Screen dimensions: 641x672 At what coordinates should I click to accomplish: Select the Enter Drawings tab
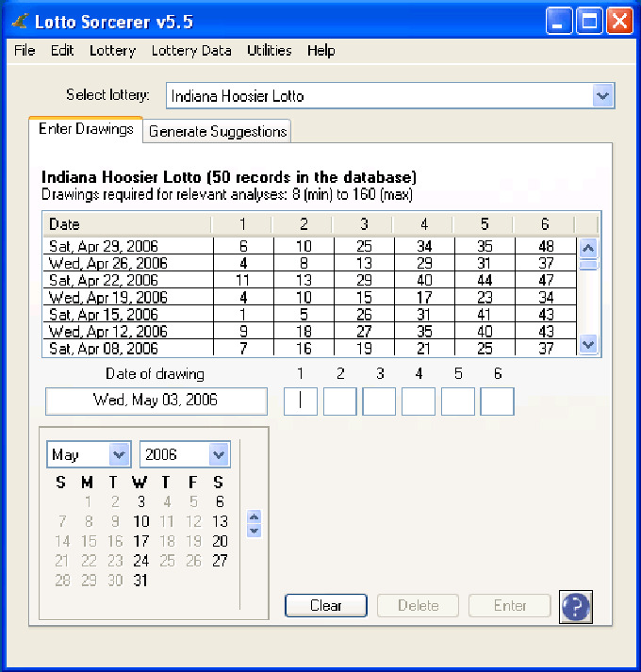point(86,129)
